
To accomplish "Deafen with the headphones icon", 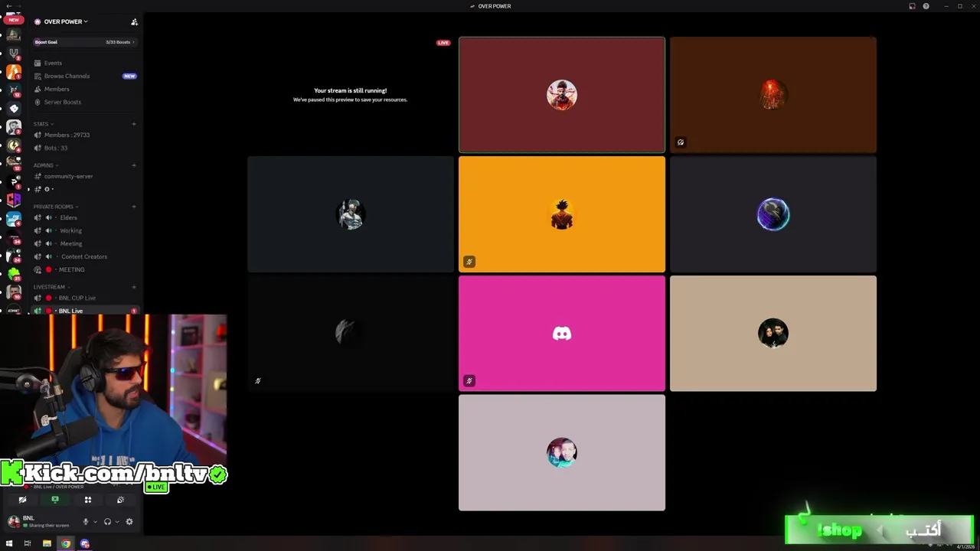I will pos(107,522).
